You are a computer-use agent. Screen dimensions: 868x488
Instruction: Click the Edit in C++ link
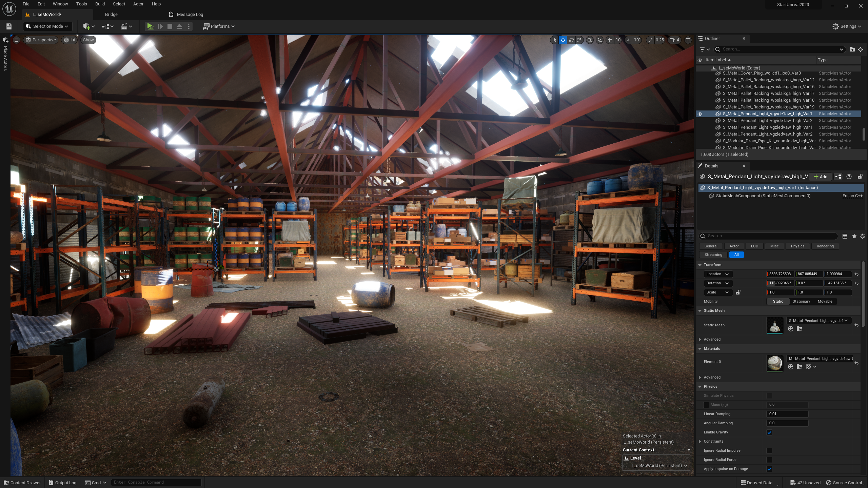pyautogui.click(x=852, y=196)
